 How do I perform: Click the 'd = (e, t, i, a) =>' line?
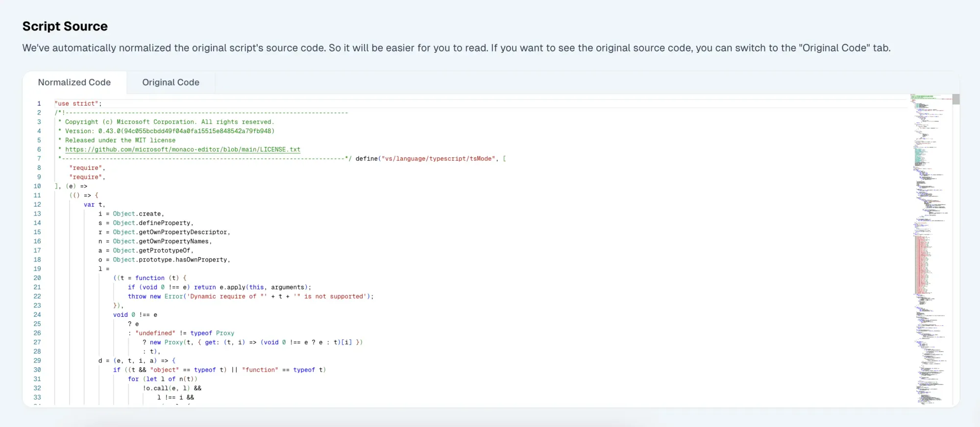click(x=137, y=360)
